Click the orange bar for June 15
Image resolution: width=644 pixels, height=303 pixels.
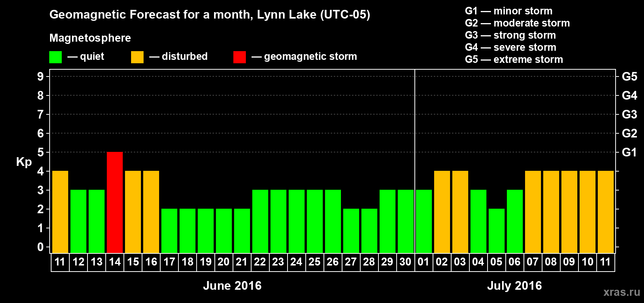[133, 212]
